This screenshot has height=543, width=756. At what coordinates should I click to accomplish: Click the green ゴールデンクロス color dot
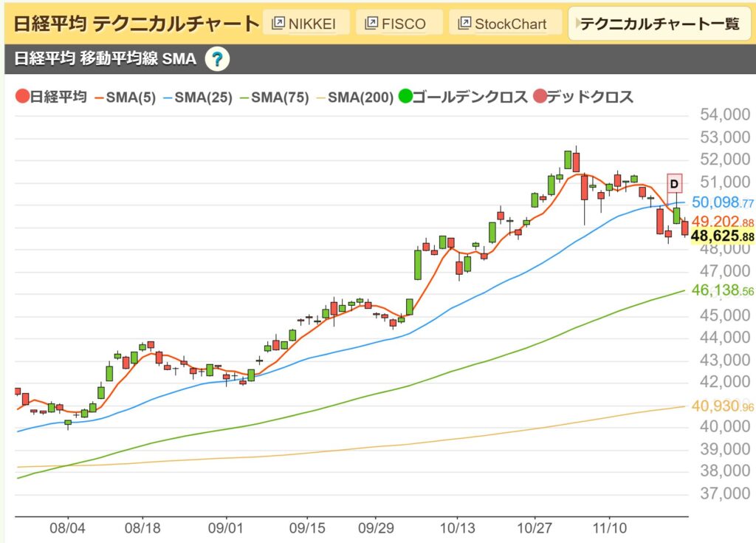point(407,96)
